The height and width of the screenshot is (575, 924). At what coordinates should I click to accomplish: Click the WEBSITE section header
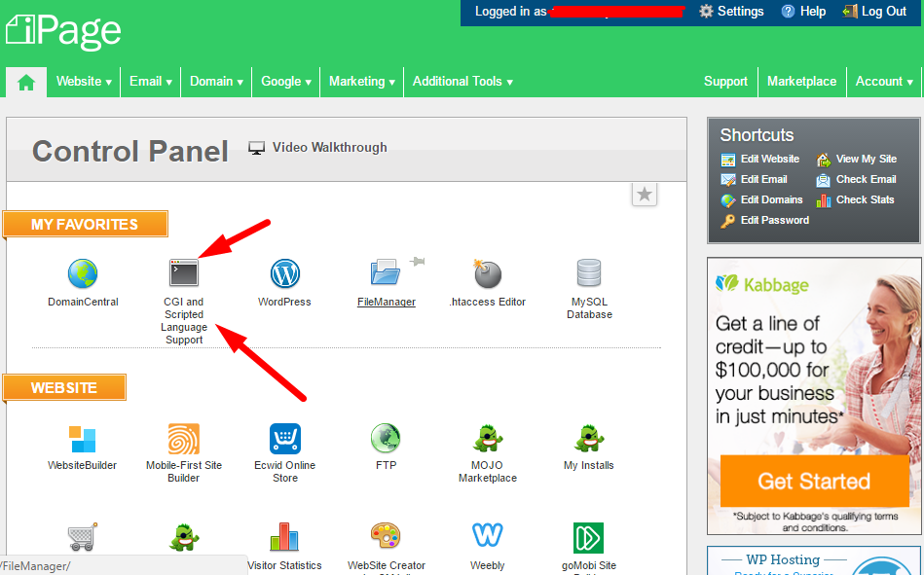65,387
